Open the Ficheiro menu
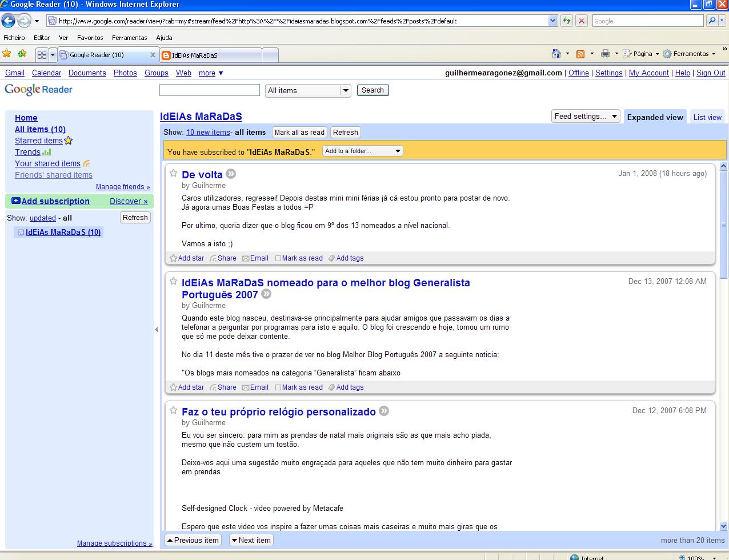This screenshot has height=560, width=729. (x=14, y=38)
